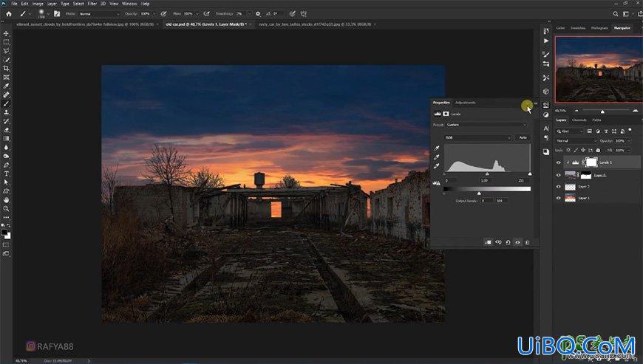Viewport: 643px width, 364px height.
Task: Open the layer Kind filter dropdown
Action: [569, 131]
